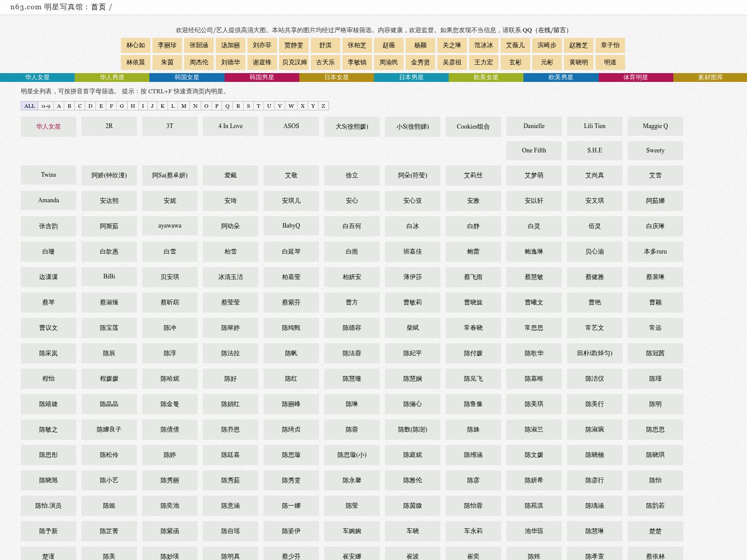The height and width of the screenshot is (560, 747).
Task: Open the BiBi tile
Action: [x=109, y=276]
